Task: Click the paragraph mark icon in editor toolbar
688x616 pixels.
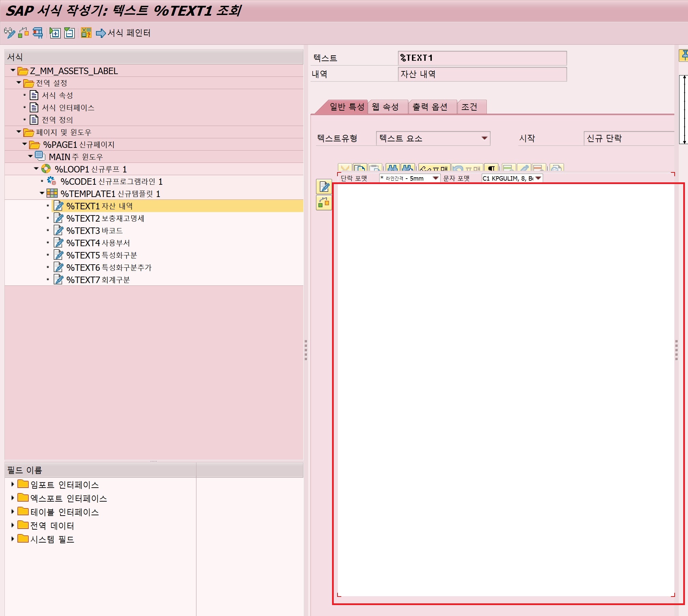Action: pos(491,168)
